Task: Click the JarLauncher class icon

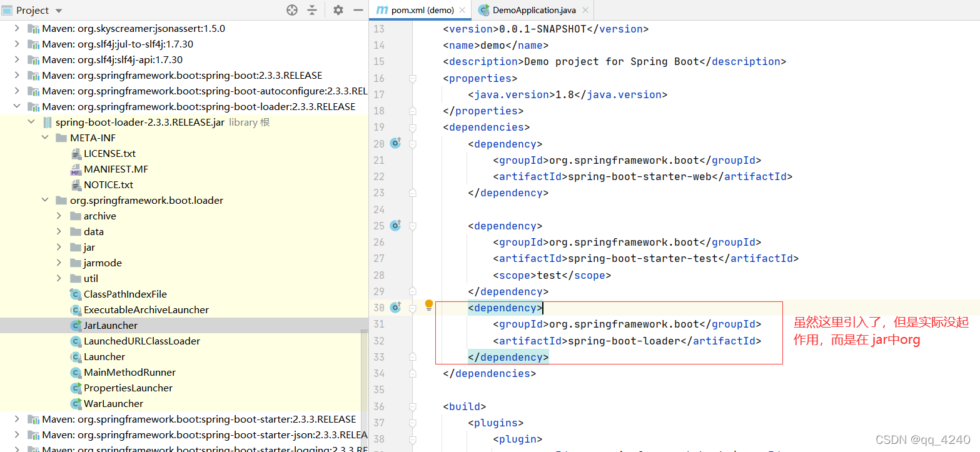Action: (76, 326)
